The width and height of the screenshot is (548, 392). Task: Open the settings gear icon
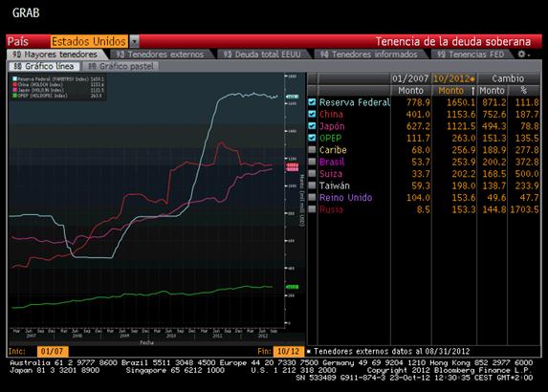[x=522, y=54]
